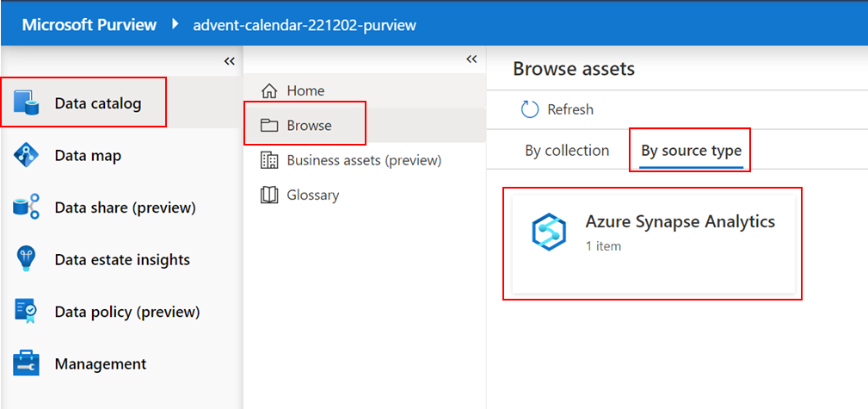Switch to the By collection tab
The height and width of the screenshot is (409, 868).
point(567,151)
